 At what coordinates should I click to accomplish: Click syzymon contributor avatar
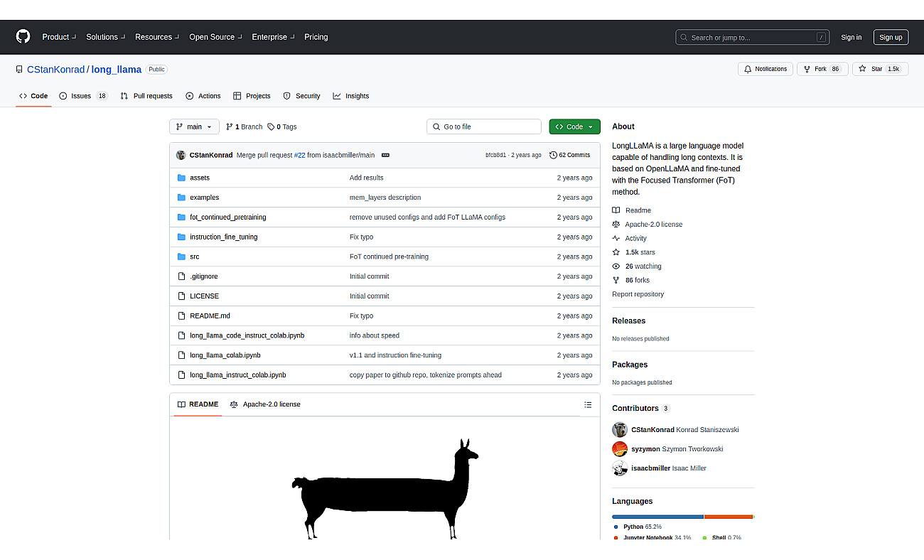[x=620, y=449]
